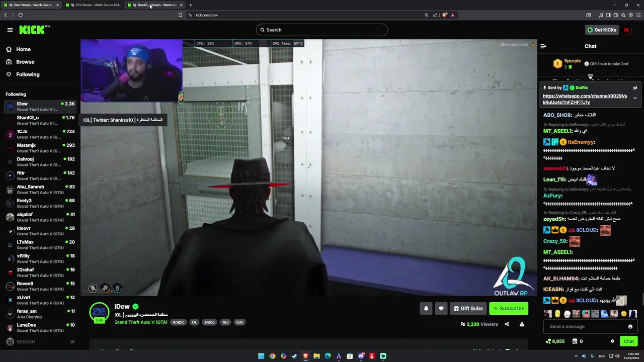Open chat settings gear

pyautogui.click(x=612, y=341)
